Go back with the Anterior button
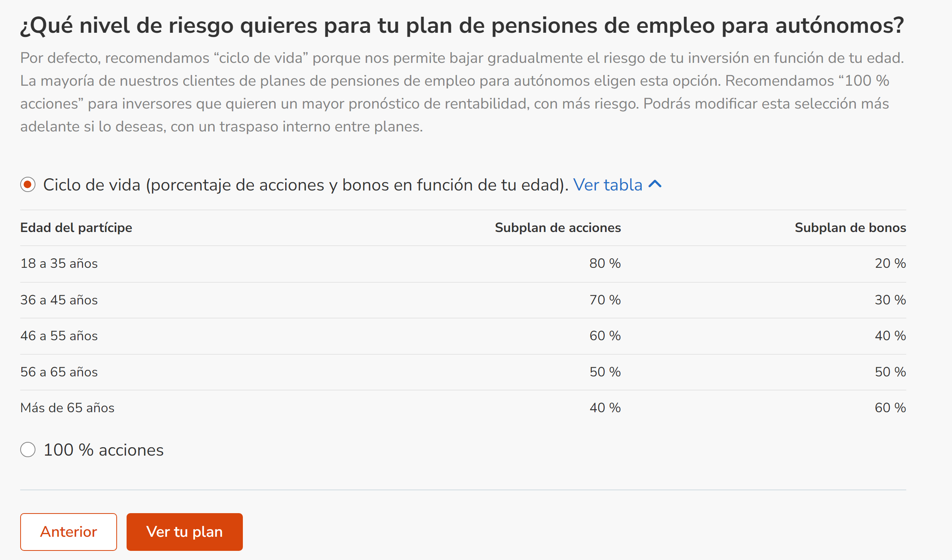The image size is (952, 560). click(x=69, y=532)
